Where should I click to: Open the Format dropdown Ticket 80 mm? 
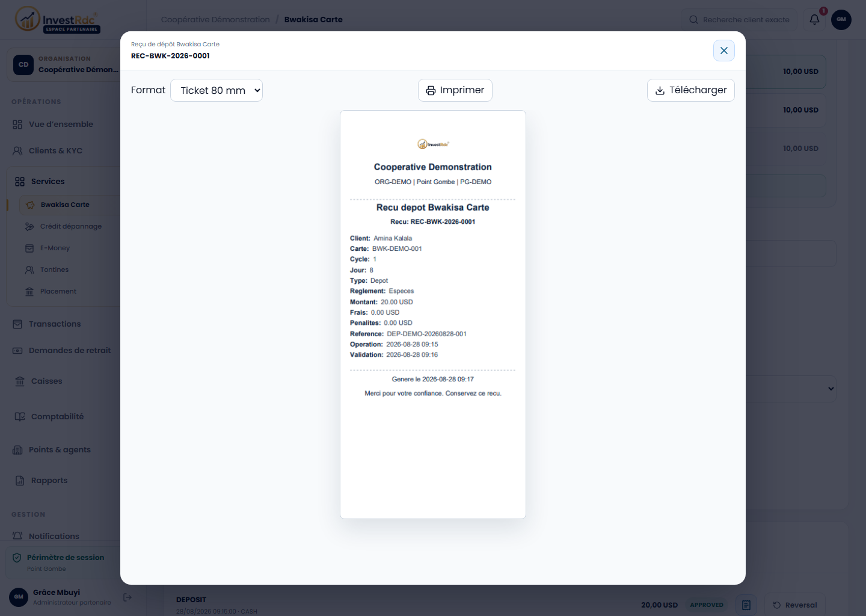click(216, 90)
